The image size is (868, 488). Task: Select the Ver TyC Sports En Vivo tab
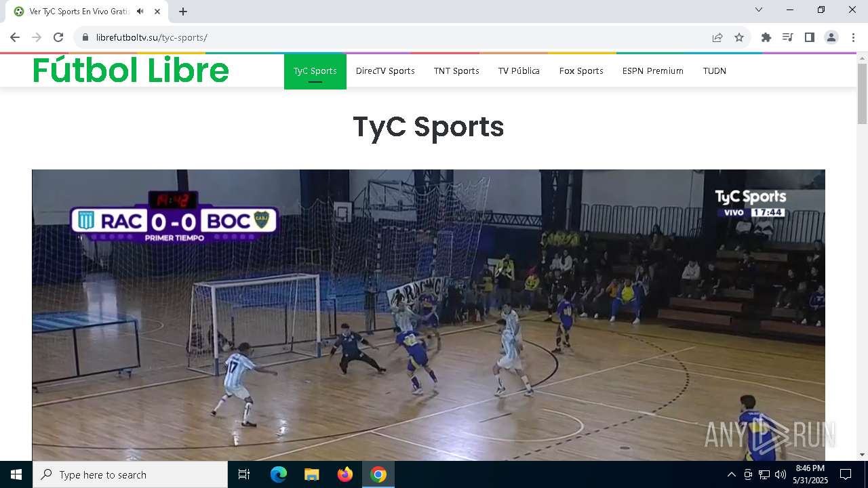88,12
